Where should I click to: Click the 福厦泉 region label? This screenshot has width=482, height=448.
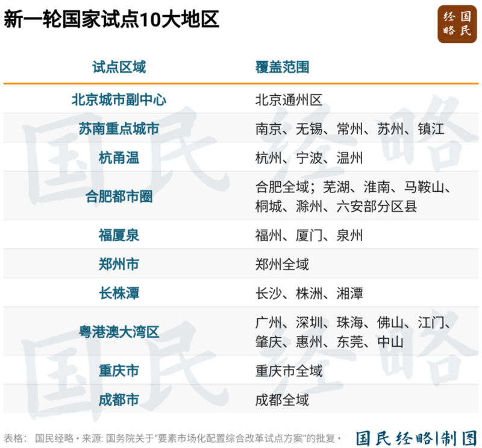point(119,235)
